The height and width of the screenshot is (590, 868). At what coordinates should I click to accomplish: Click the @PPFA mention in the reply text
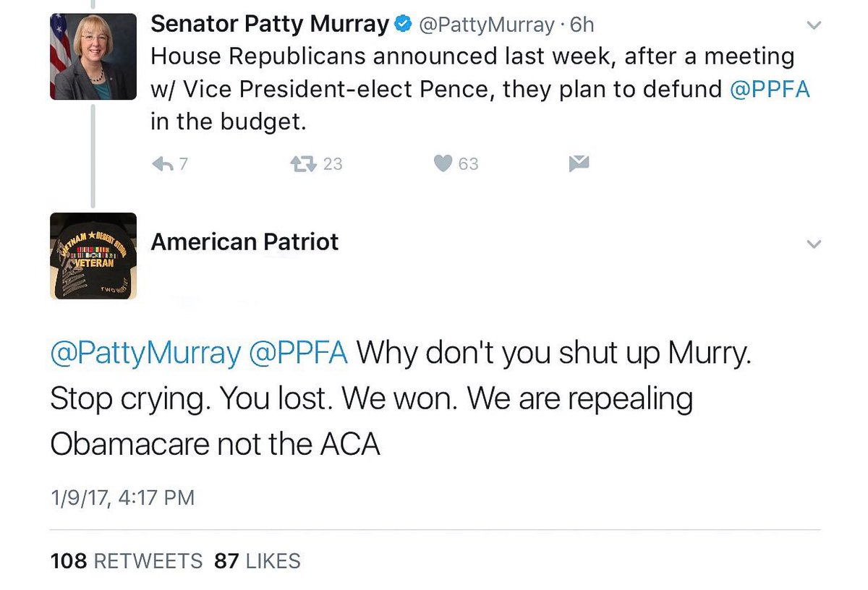(298, 353)
